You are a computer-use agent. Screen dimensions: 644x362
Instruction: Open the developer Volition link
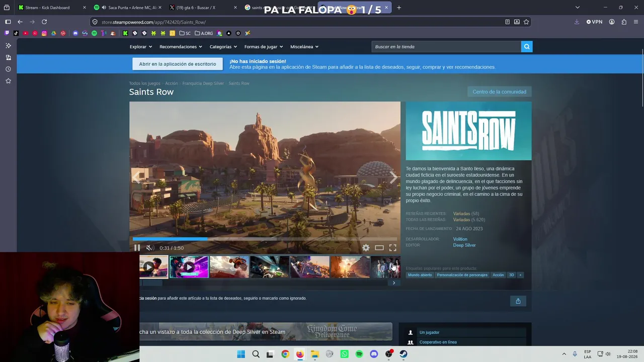click(460, 239)
